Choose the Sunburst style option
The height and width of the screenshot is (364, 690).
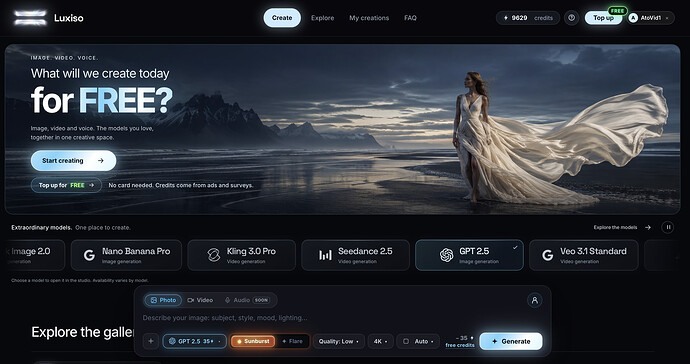click(253, 341)
